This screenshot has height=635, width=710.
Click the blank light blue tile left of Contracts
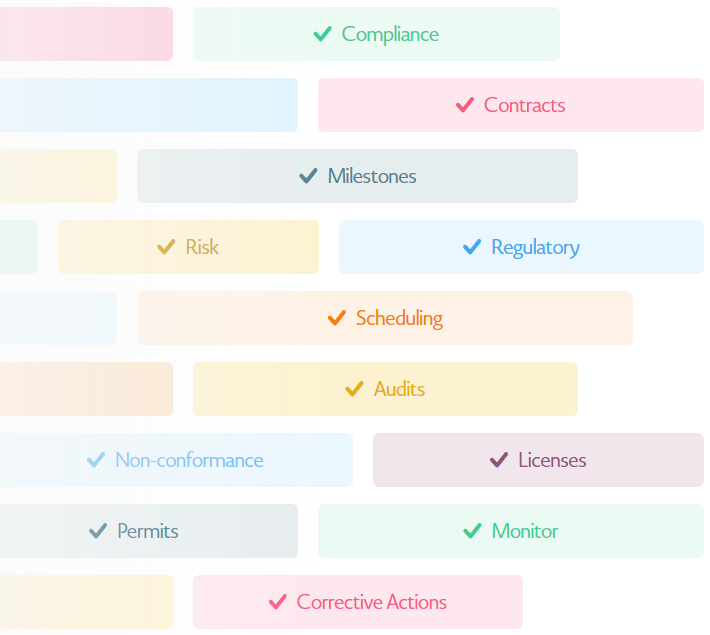pyautogui.click(x=149, y=105)
